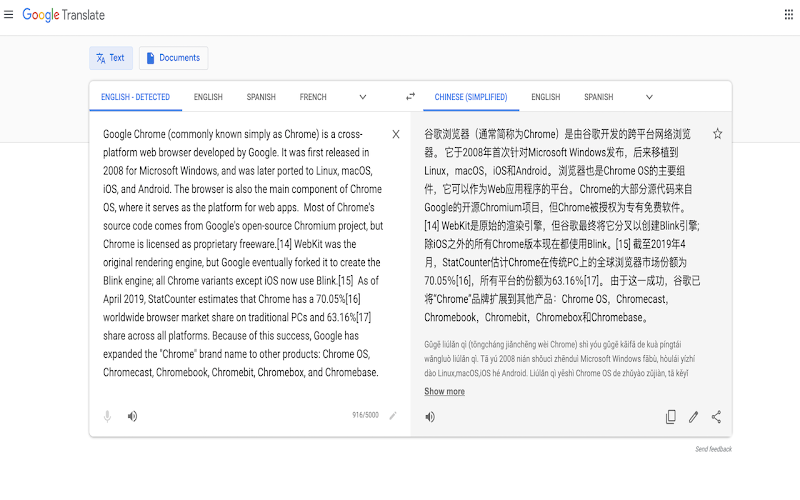Click Show more under the pinyin
The image size is (800, 500).
click(444, 391)
